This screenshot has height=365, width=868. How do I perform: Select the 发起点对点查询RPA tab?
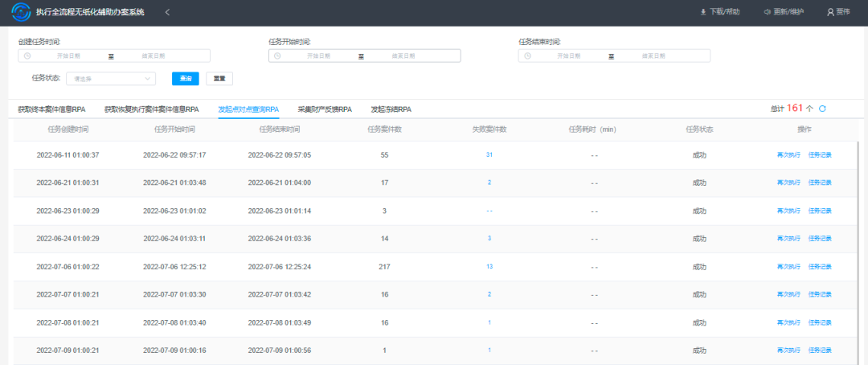248,109
